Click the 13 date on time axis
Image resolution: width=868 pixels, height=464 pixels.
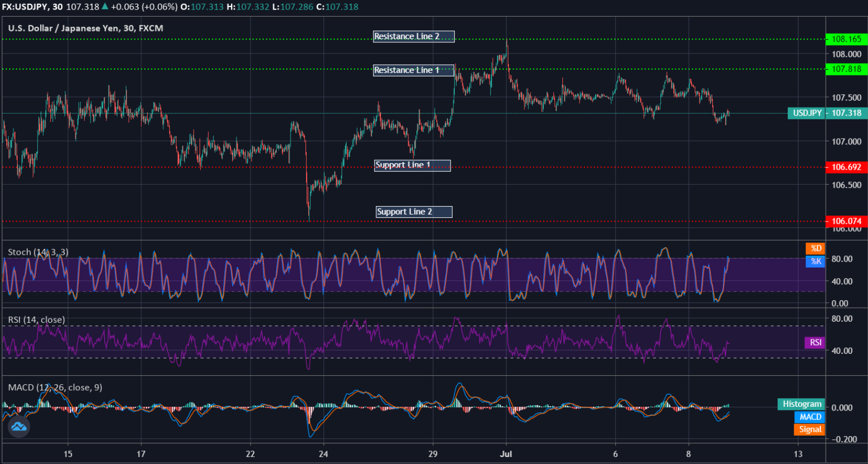tap(798, 454)
